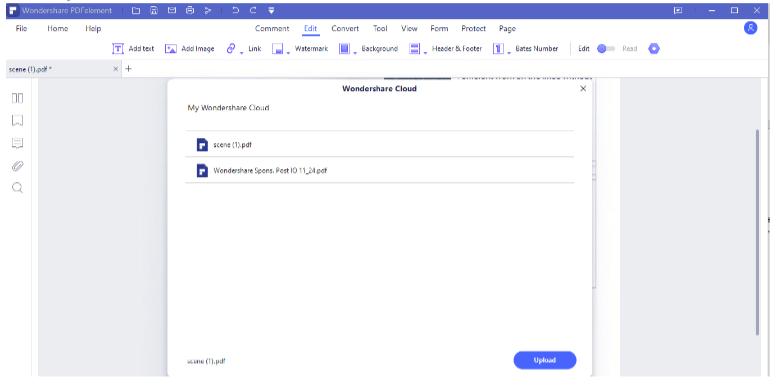Click the open folder icon in title bar
774x384 pixels.
[x=136, y=10]
